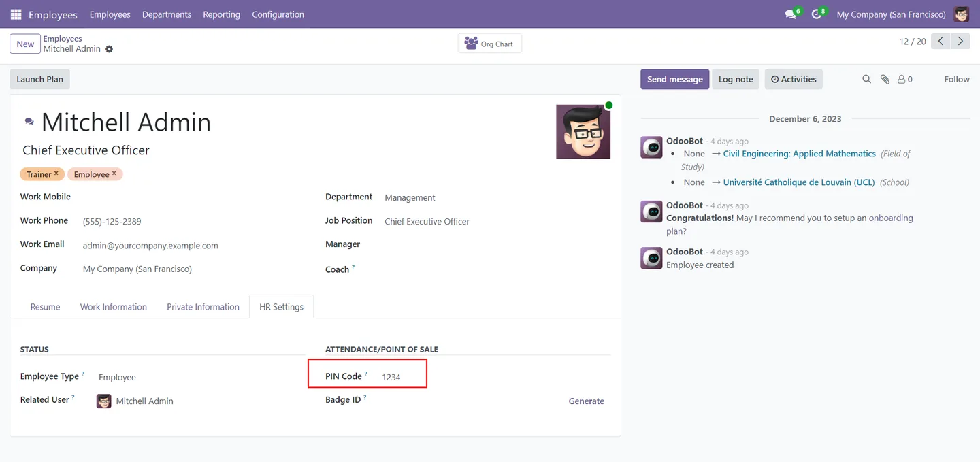Click Send message button

point(674,79)
